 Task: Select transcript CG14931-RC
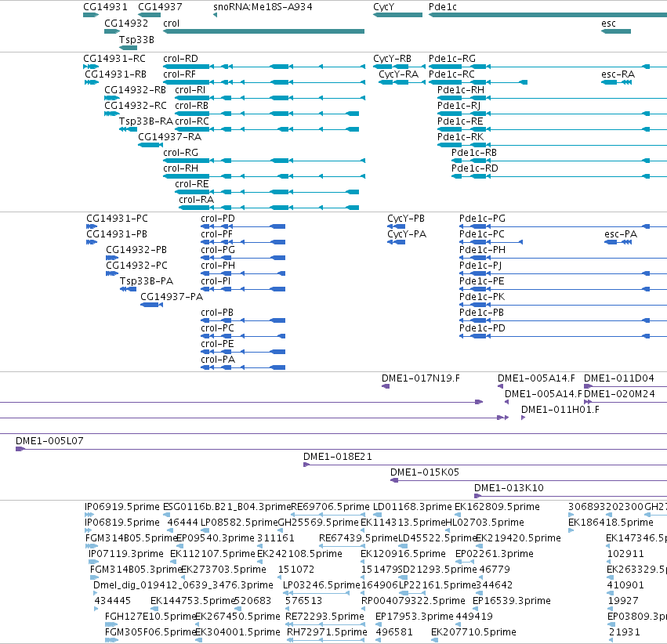(x=91, y=67)
